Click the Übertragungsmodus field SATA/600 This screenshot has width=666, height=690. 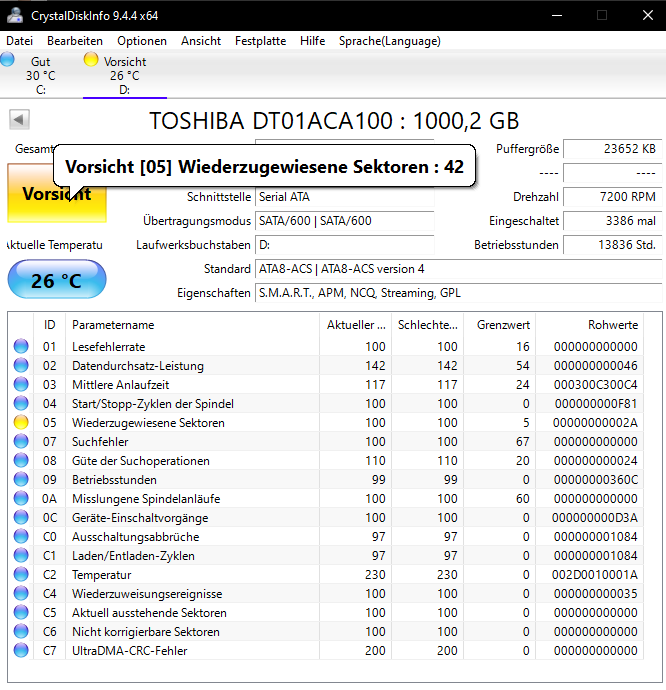tap(345, 220)
